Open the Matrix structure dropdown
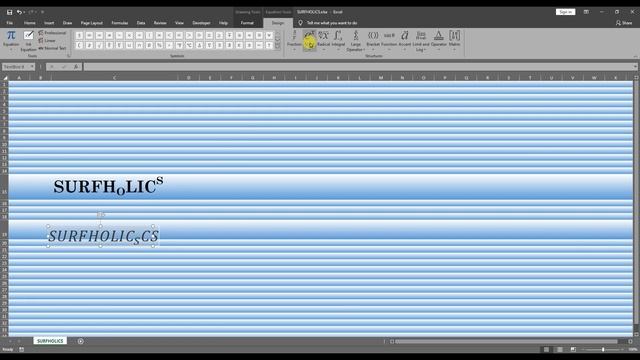The image size is (640, 360). click(454, 40)
